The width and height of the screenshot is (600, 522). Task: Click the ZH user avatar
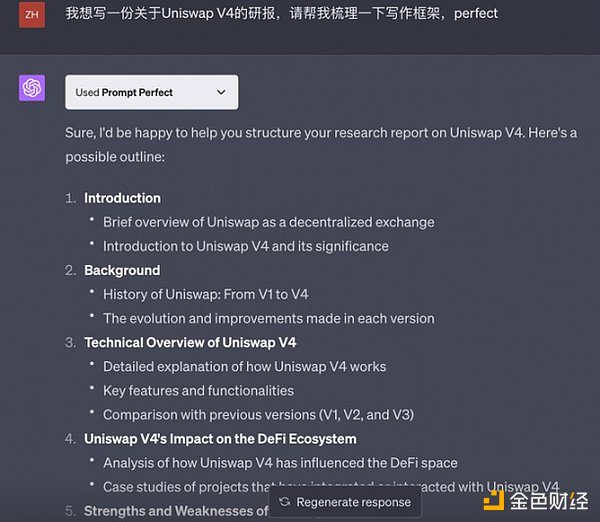pos(32,15)
